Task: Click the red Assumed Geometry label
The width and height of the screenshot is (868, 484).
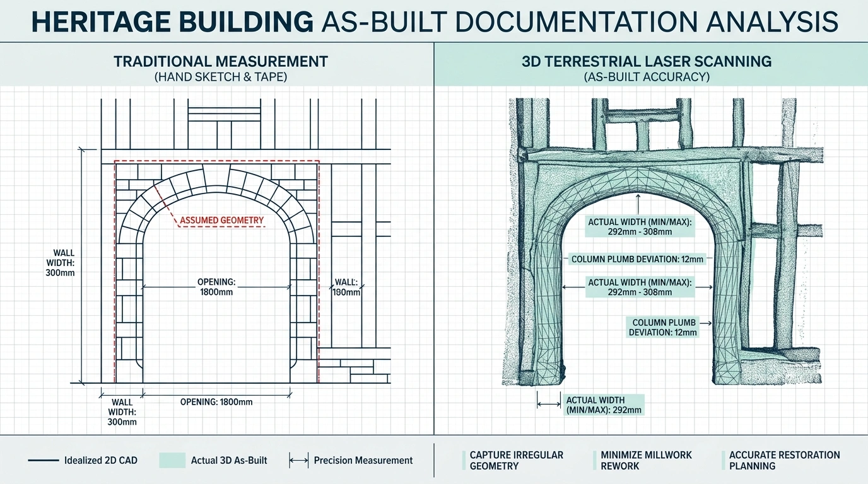Action: click(x=222, y=220)
